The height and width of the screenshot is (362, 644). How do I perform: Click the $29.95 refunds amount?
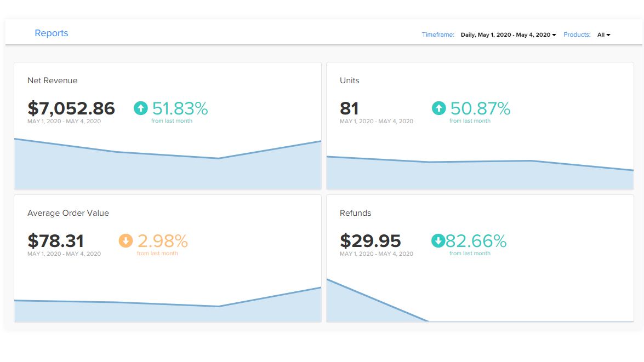coord(371,241)
